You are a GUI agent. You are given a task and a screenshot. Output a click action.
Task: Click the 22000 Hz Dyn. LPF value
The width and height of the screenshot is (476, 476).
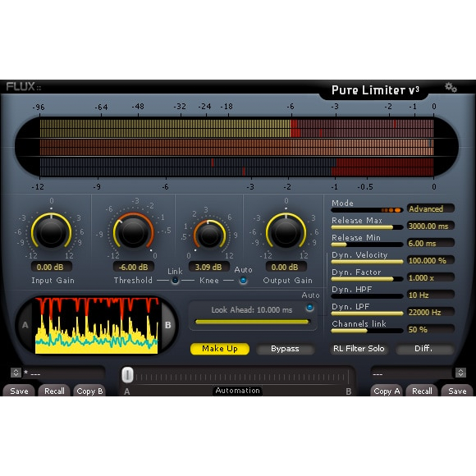pyautogui.click(x=431, y=312)
